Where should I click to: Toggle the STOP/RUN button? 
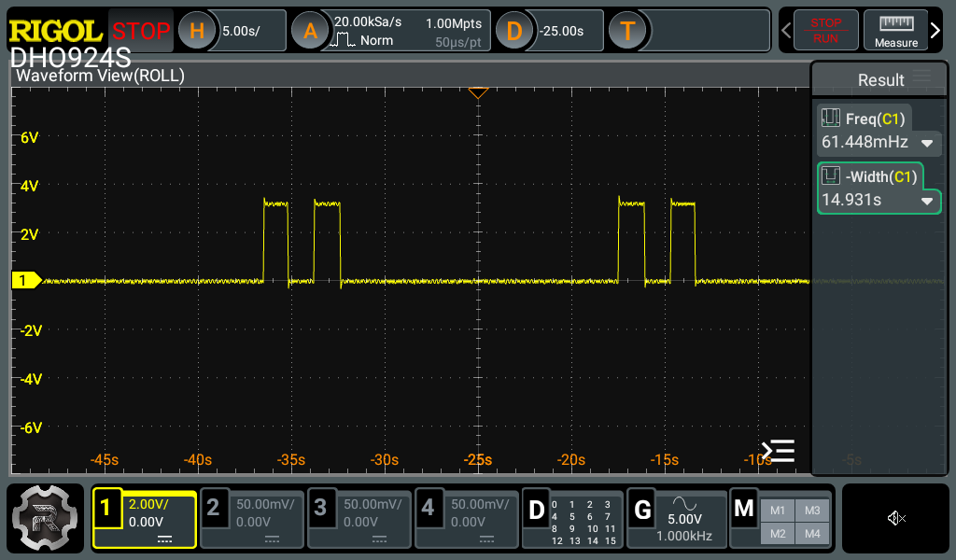825,31
